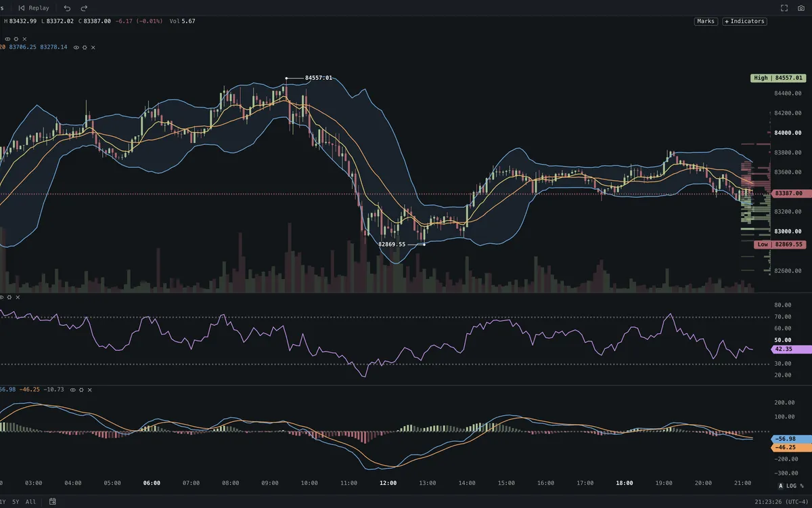Click the 12:00 label on time axis
812x508 pixels.
pyautogui.click(x=388, y=483)
